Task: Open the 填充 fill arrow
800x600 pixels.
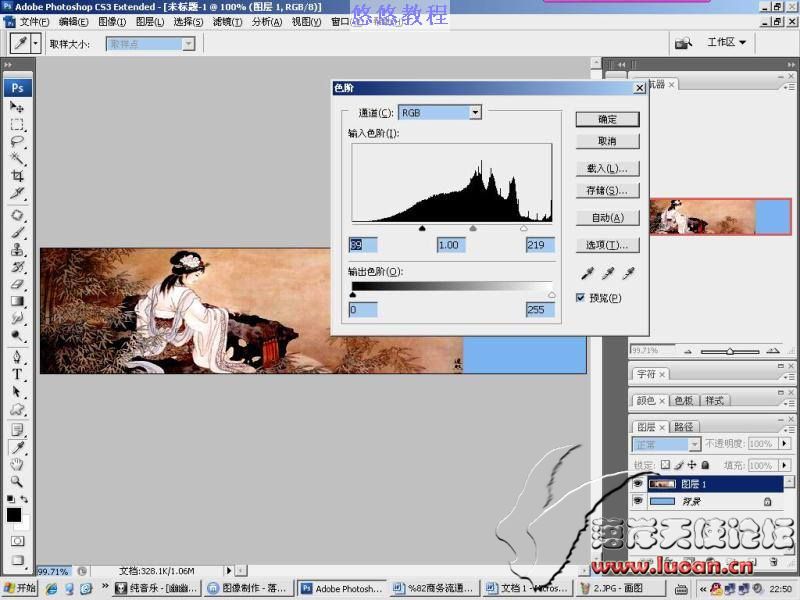Action: coord(785,465)
